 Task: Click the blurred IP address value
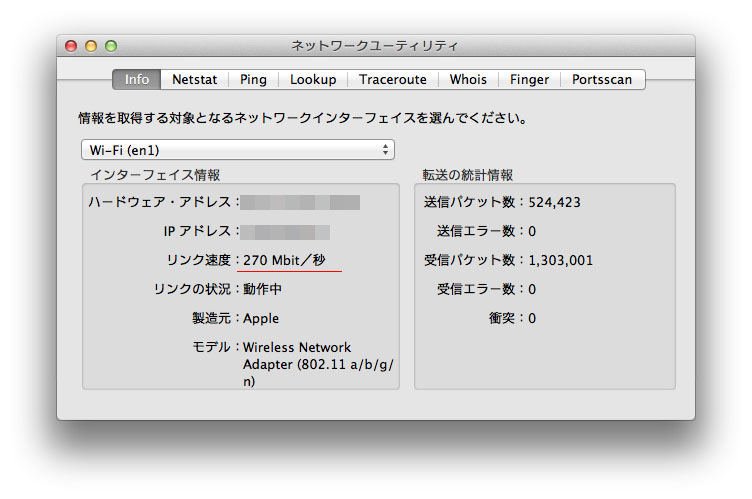[285, 232]
